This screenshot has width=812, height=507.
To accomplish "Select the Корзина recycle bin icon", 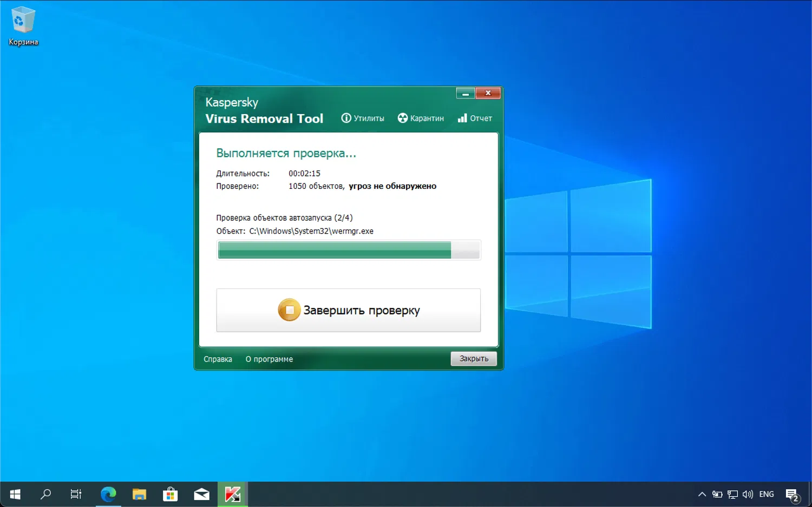I will pos(23,26).
